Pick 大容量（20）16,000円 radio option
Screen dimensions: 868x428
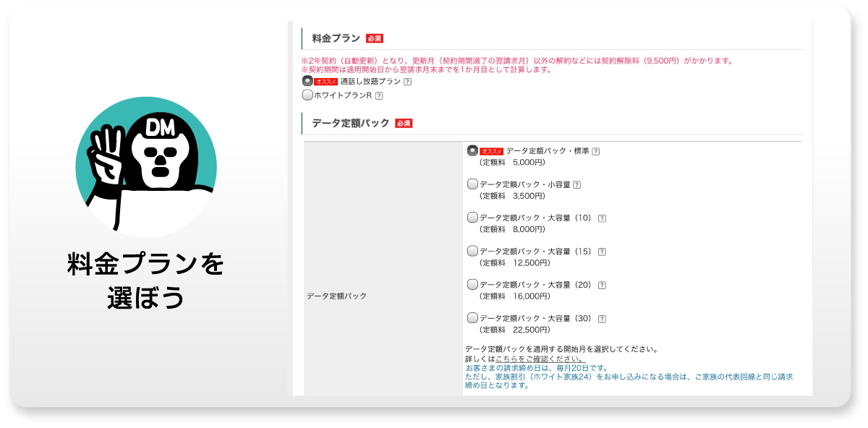pos(472,284)
